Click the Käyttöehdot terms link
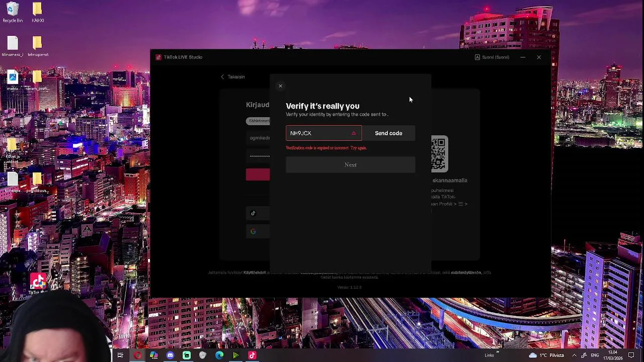Screen dimensions: 644x362 point(255,273)
